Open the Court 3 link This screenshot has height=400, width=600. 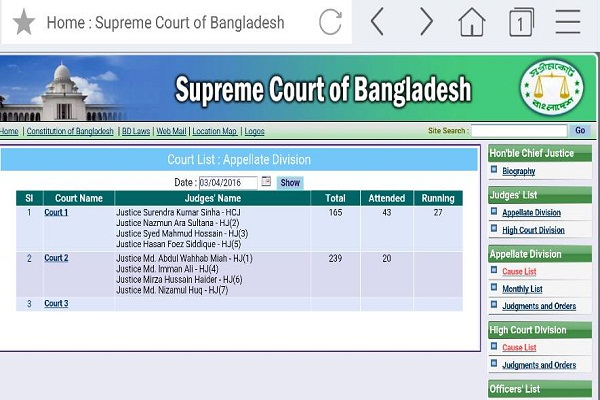point(56,303)
